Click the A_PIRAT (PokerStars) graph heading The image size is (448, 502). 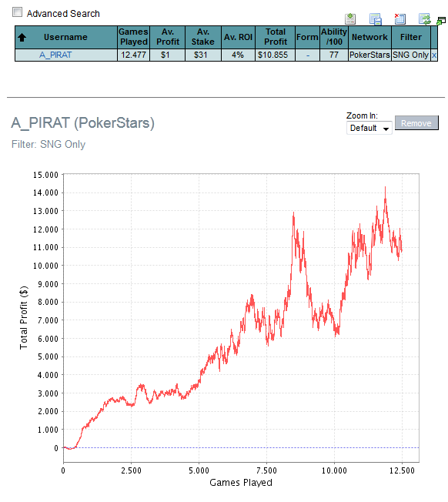[x=83, y=123]
